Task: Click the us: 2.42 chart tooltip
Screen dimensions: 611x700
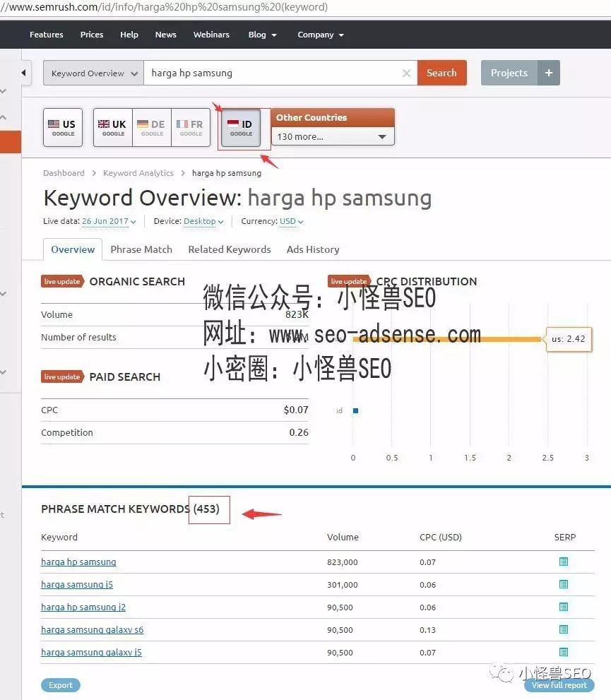Action: coord(569,339)
